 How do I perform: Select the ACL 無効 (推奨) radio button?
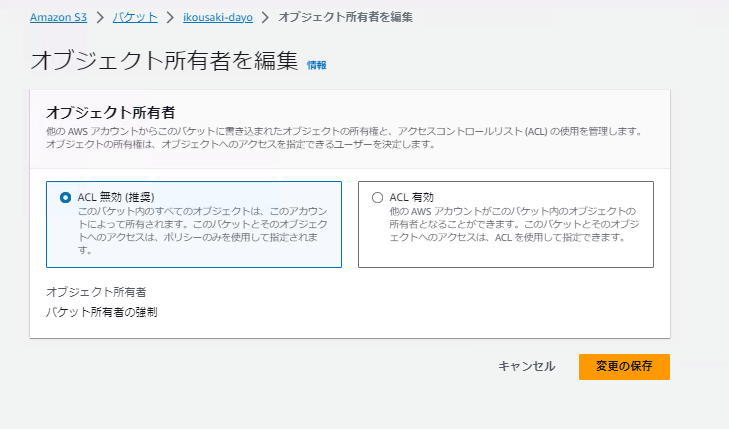(x=66, y=198)
